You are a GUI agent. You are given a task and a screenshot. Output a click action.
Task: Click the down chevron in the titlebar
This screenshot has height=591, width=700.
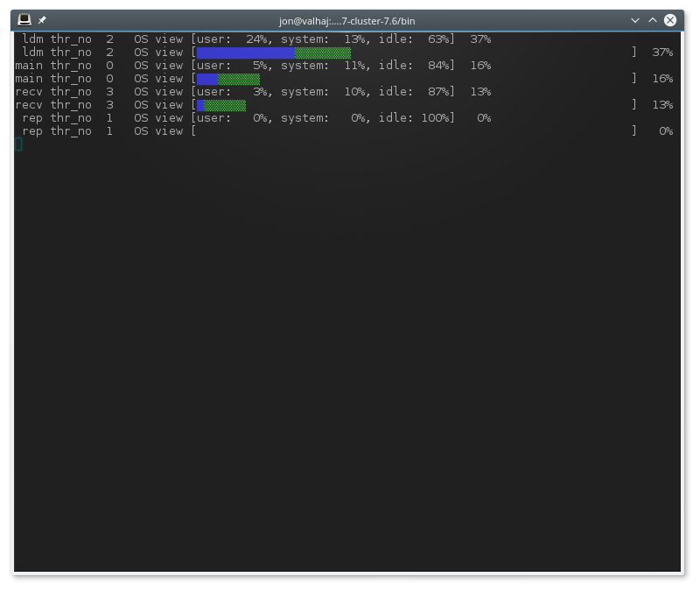click(x=635, y=19)
